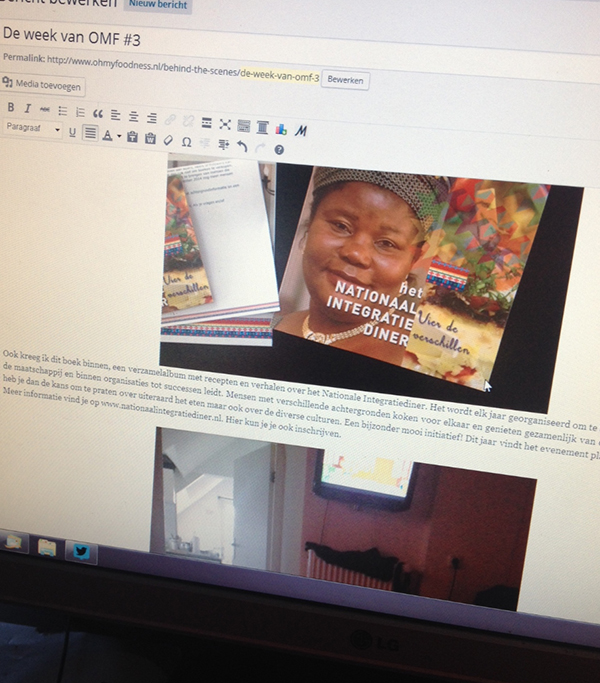This screenshot has width=600, height=683.
Task: Click the first taskbar icon left of File Explorer
Action: pos(14,542)
